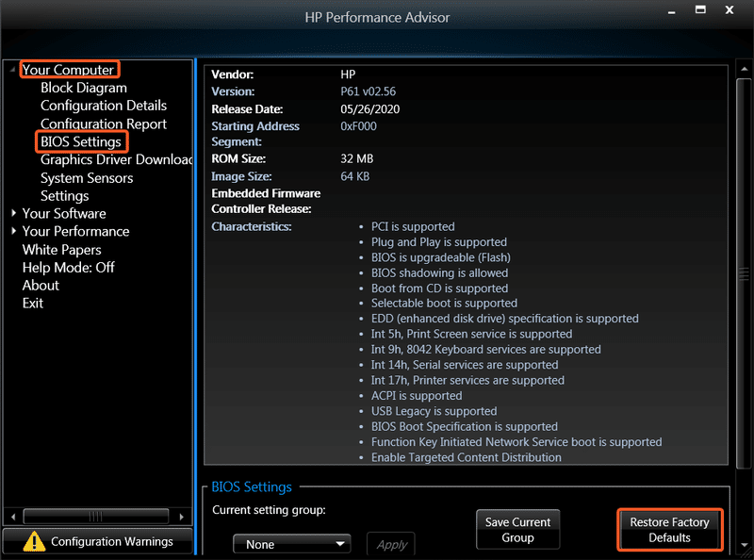The image size is (754, 560).
Task: Expand the Your Software tree node
Action: [13, 213]
